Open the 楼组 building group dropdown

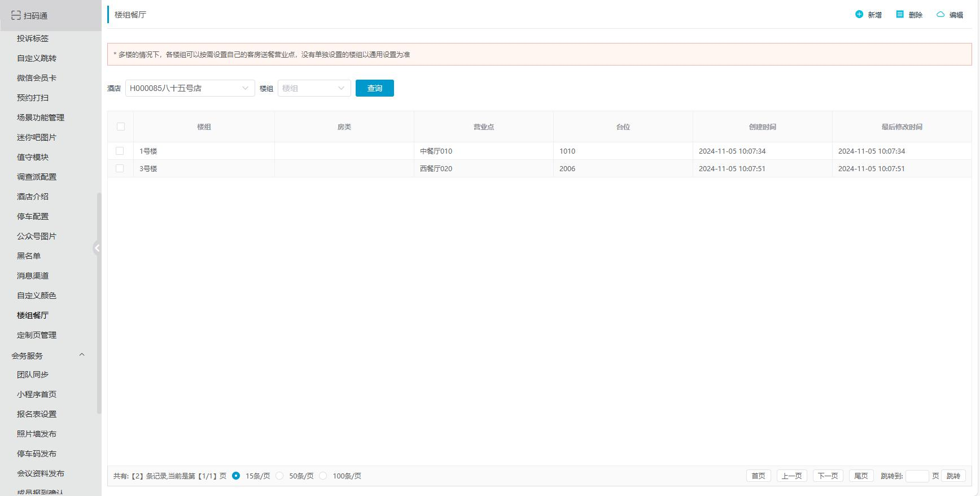click(314, 88)
